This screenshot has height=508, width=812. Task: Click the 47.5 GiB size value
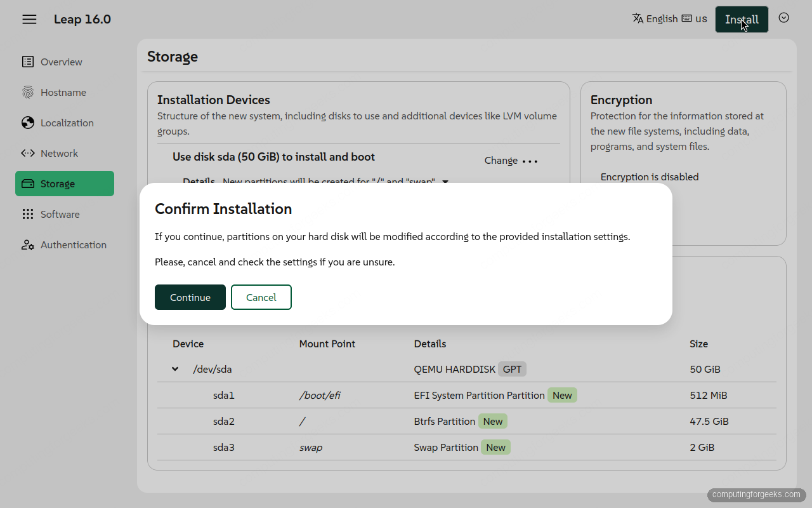(709, 421)
